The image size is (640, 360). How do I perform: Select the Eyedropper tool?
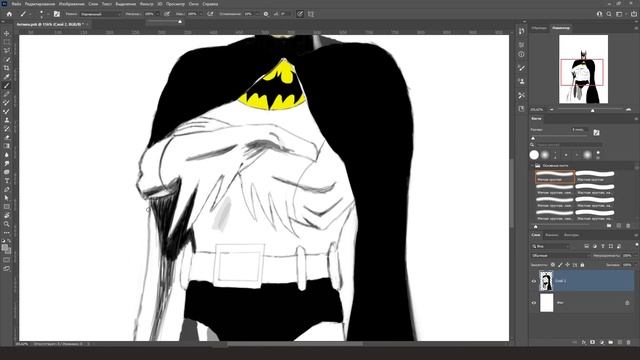click(x=7, y=76)
